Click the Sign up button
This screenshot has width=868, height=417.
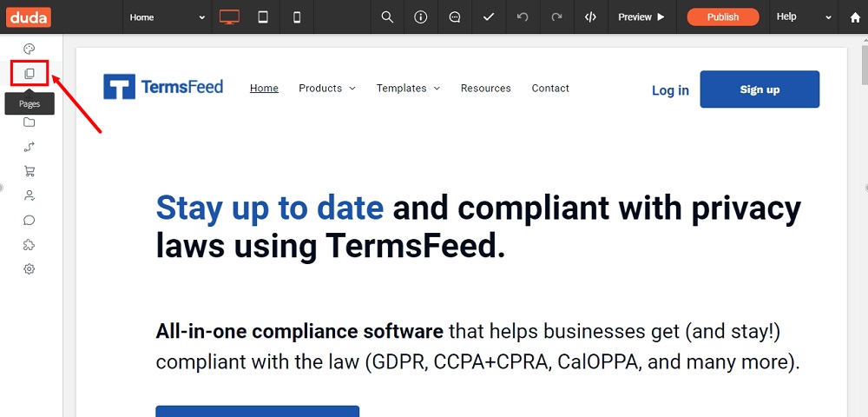759,89
